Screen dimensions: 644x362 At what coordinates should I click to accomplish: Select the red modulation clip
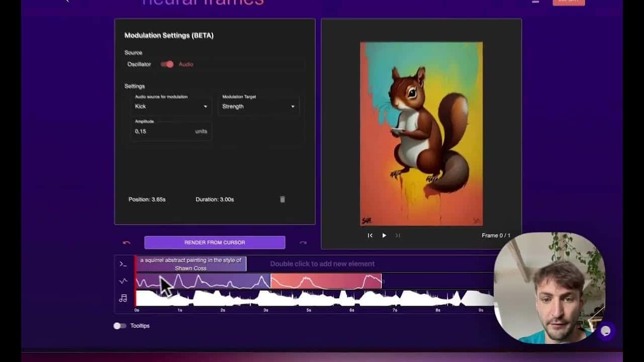[x=326, y=281]
